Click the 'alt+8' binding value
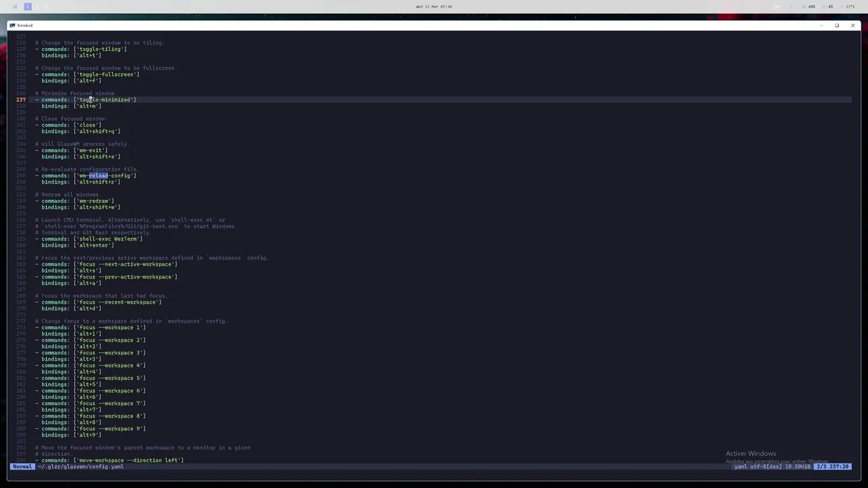868x488 pixels. (89, 422)
